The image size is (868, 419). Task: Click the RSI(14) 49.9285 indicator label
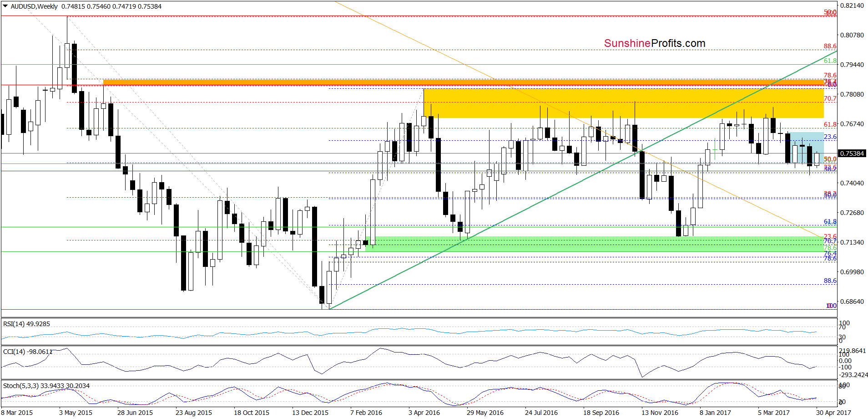tap(26, 324)
